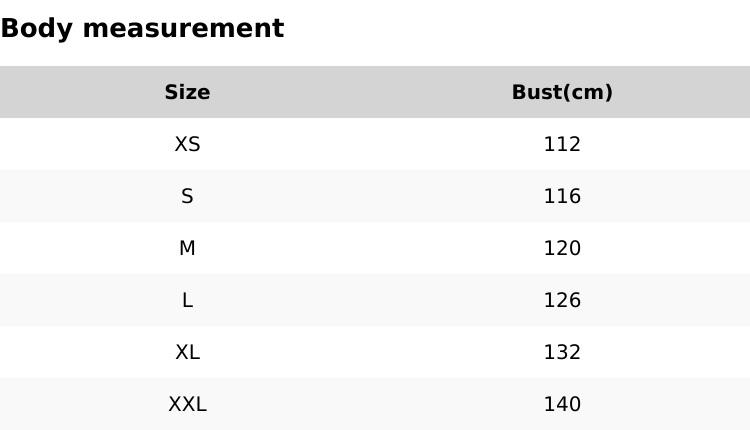
Task: Select the M size cell
Action: point(187,248)
